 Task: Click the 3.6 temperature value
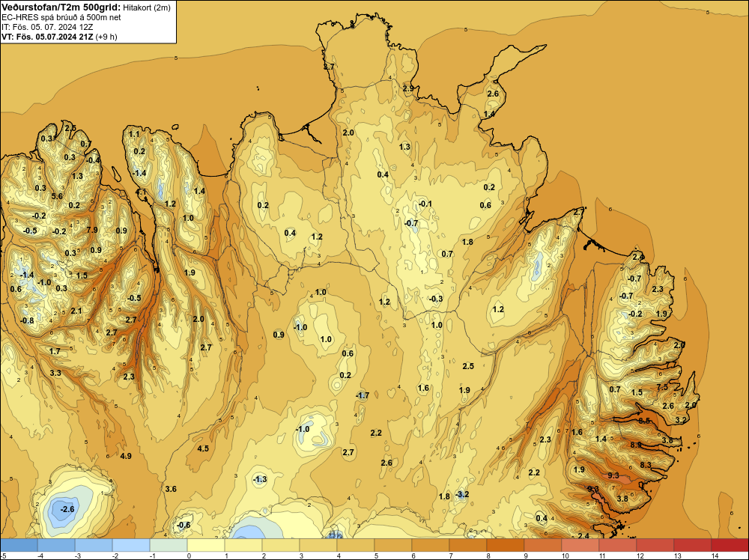tap(171, 489)
